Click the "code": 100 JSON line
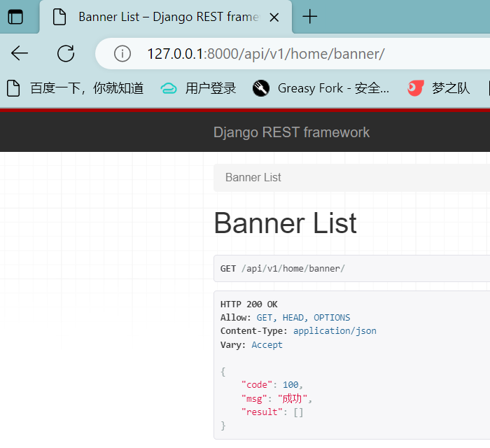 pyautogui.click(x=272, y=384)
